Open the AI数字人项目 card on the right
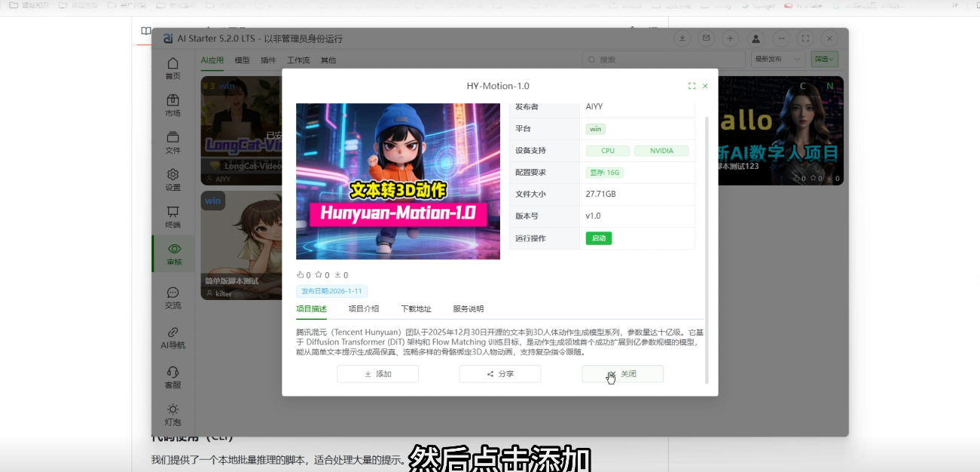Image resolution: width=980 pixels, height=472 pixels. [781, 130]
